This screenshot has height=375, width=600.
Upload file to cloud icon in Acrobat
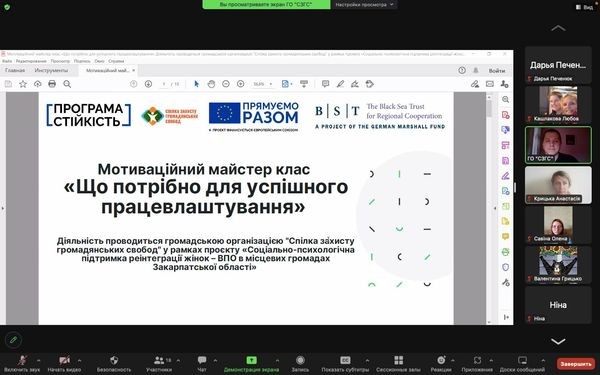pyautogui.click(x=38, y=84)
